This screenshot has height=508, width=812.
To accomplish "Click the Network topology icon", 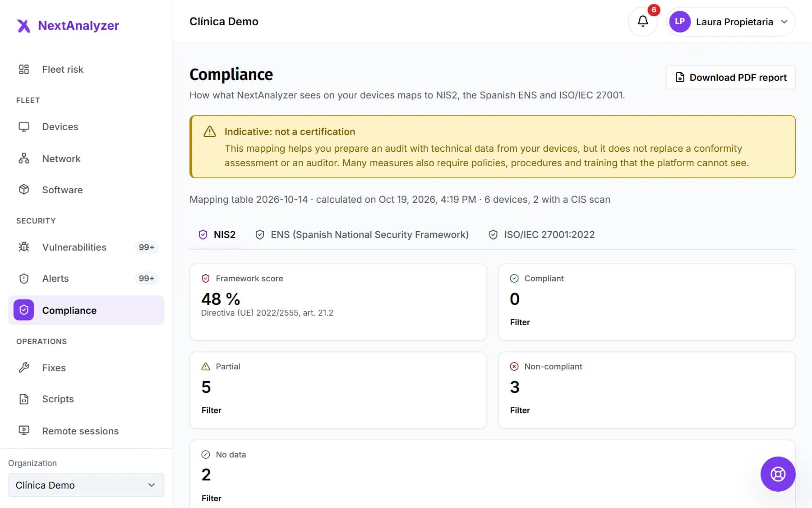I will pos(24,158).
